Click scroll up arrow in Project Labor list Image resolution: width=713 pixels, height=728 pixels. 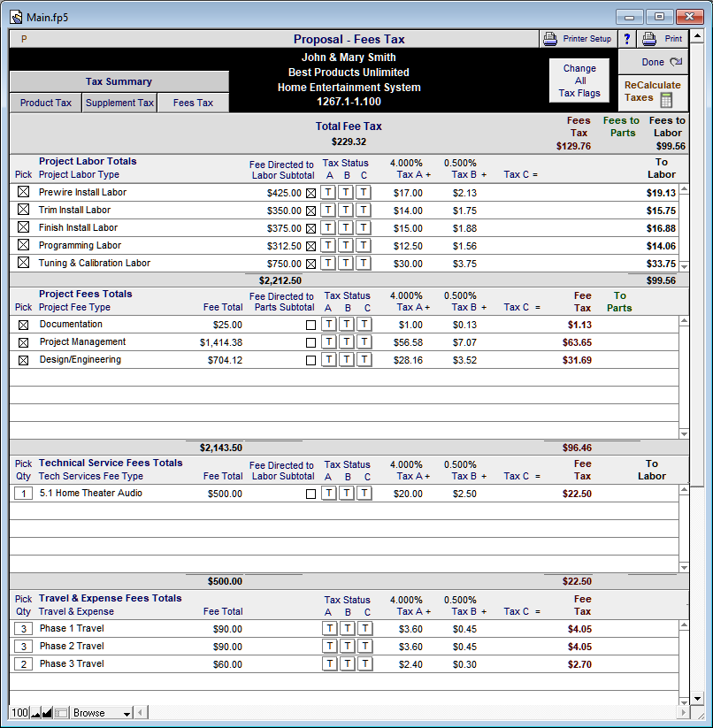pyautogui.click(x=684, y=189)
